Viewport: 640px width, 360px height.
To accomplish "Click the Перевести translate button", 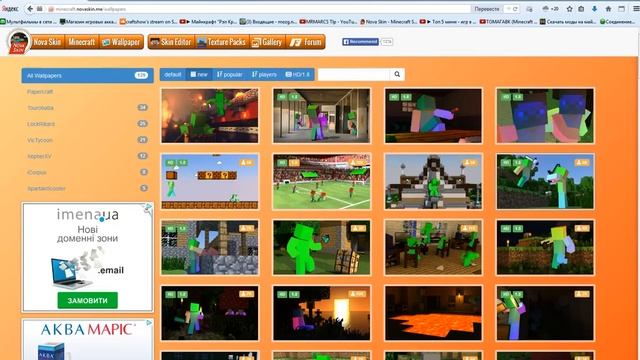I will (x=487, y=9).
